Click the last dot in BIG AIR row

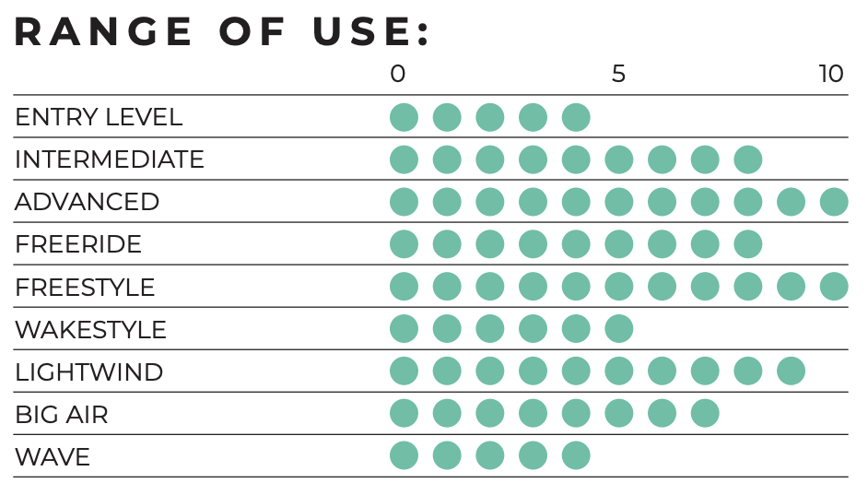(705, 413)
